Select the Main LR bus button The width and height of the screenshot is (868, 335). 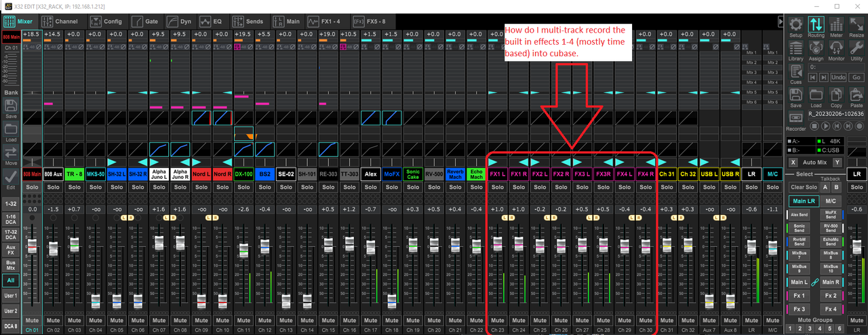point(804,201)
